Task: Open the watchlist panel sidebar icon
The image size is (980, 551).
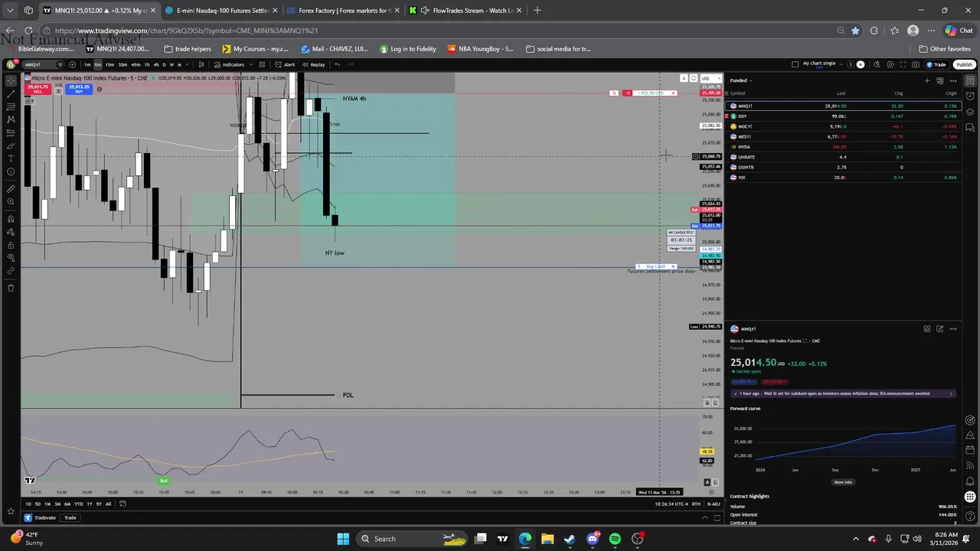Action: [x=970, y=80]
